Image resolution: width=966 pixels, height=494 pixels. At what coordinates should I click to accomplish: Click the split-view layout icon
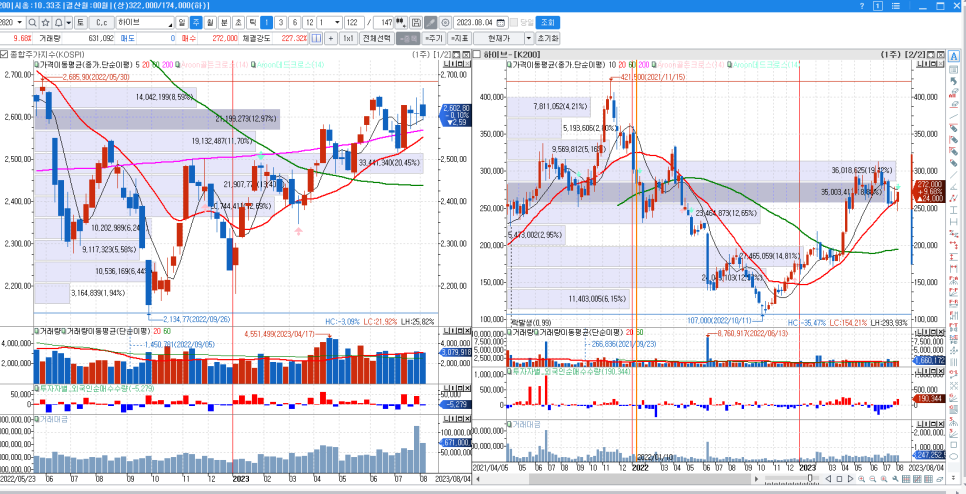pos(316,38)
